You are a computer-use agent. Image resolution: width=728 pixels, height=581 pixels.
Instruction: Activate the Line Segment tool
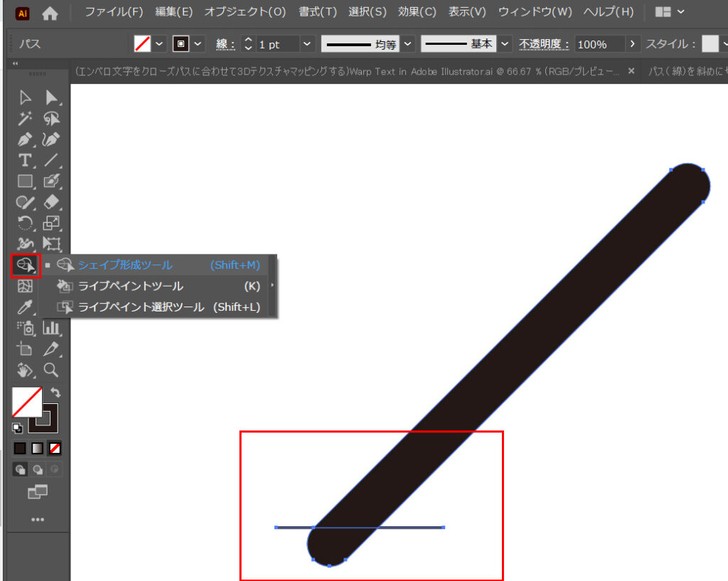(51, 160)
